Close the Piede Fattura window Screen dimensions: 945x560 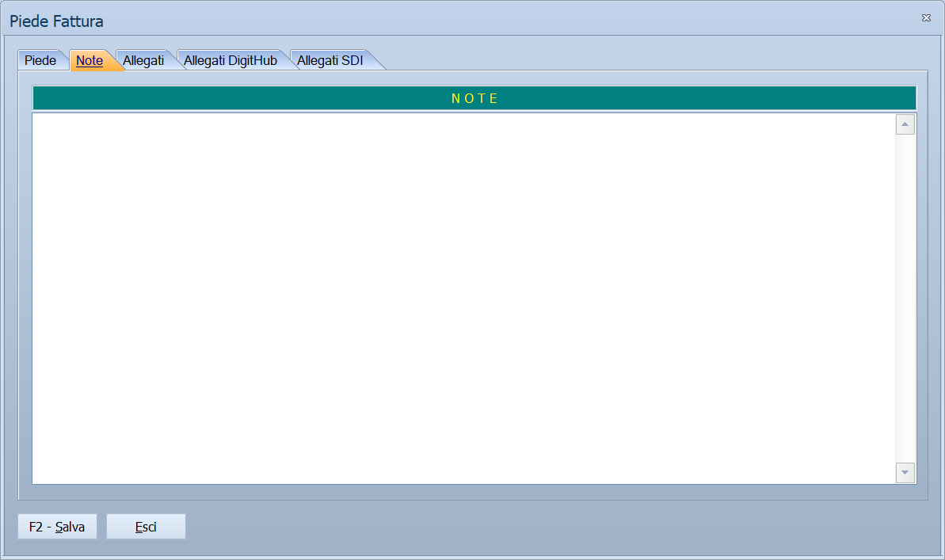[x=926, y=18]
